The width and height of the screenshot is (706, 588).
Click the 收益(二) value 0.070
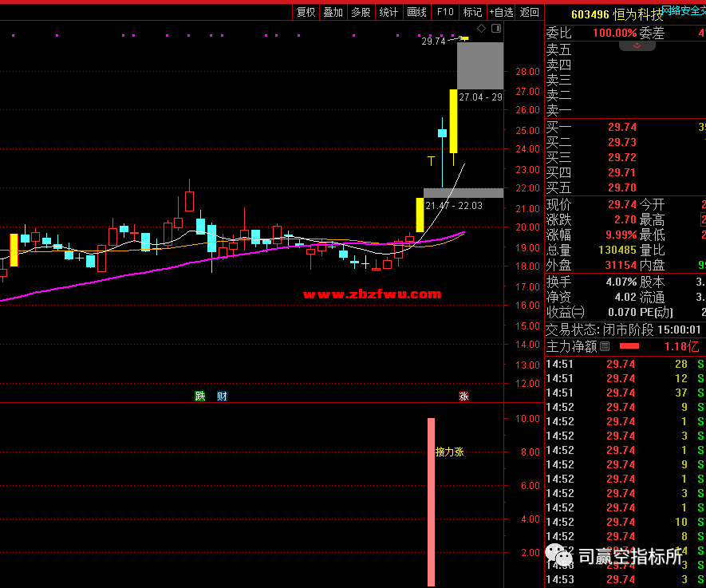click(x=621, y=312)
